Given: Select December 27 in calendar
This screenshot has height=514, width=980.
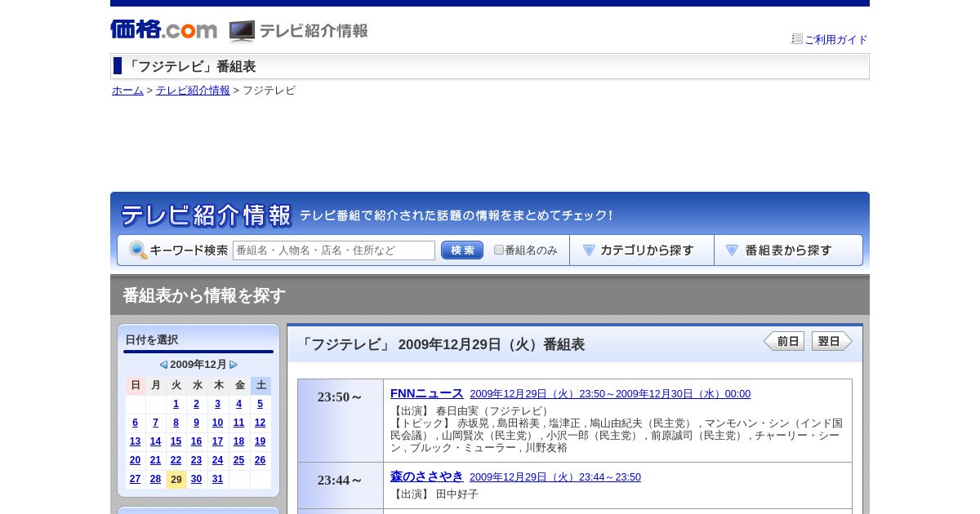Looking at the screenshot, I should (x=135, y=479).
